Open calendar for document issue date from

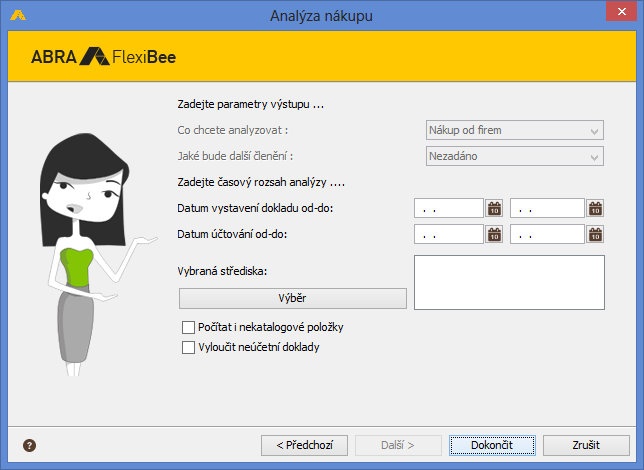(494, 208)
